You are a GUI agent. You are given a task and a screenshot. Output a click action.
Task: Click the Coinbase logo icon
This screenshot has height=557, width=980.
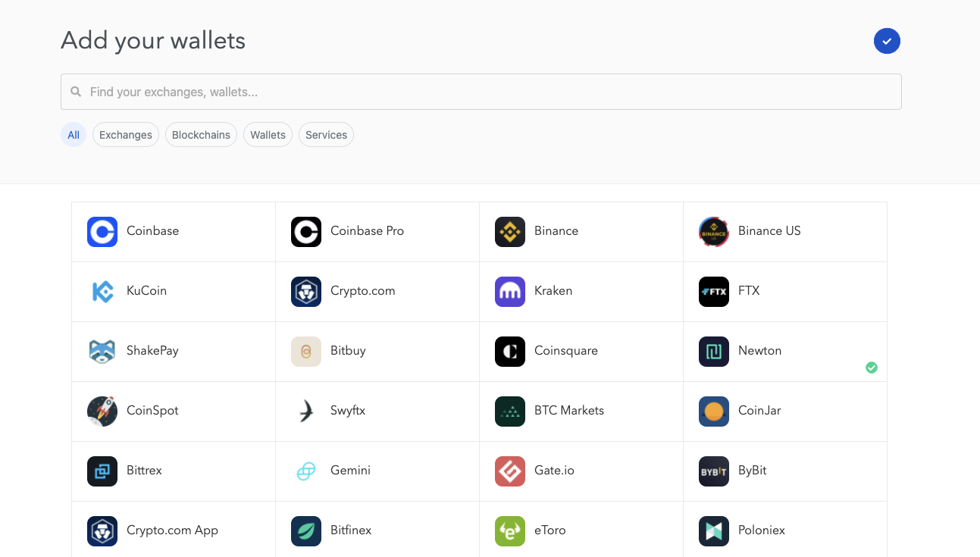pos(102,231)
